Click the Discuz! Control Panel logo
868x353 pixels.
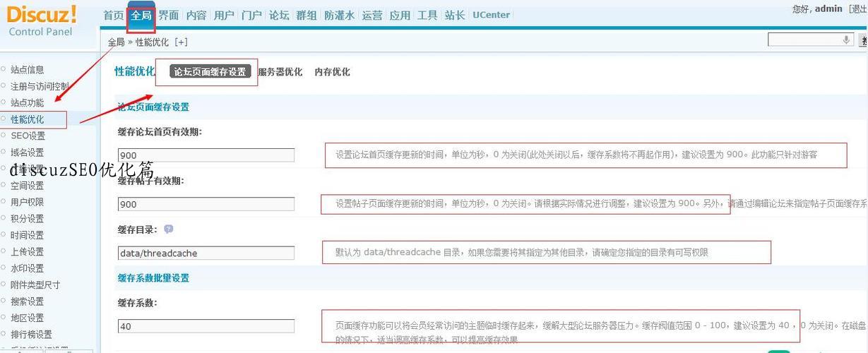click(x=42, y=20)
